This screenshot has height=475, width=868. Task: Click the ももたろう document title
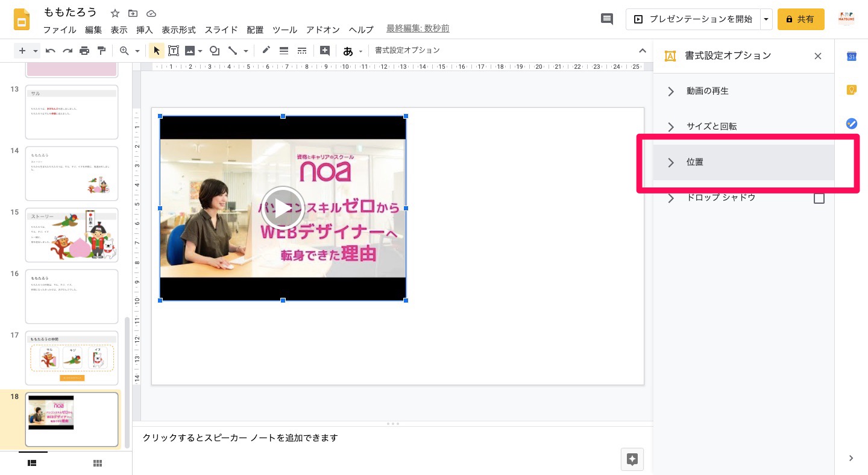click(71, 13)
